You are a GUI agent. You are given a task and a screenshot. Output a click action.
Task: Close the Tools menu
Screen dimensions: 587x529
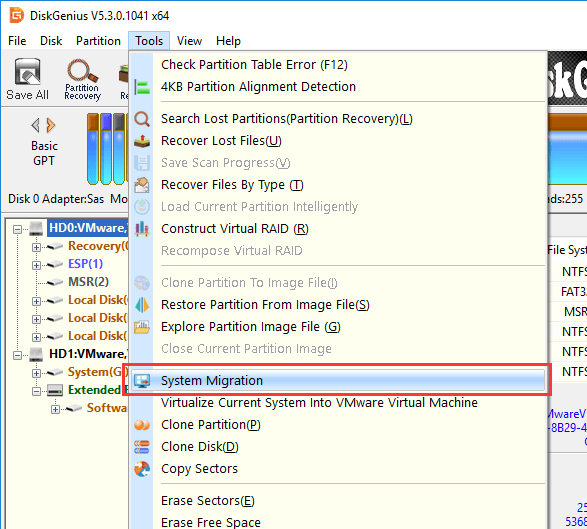[x=149, y=41]
